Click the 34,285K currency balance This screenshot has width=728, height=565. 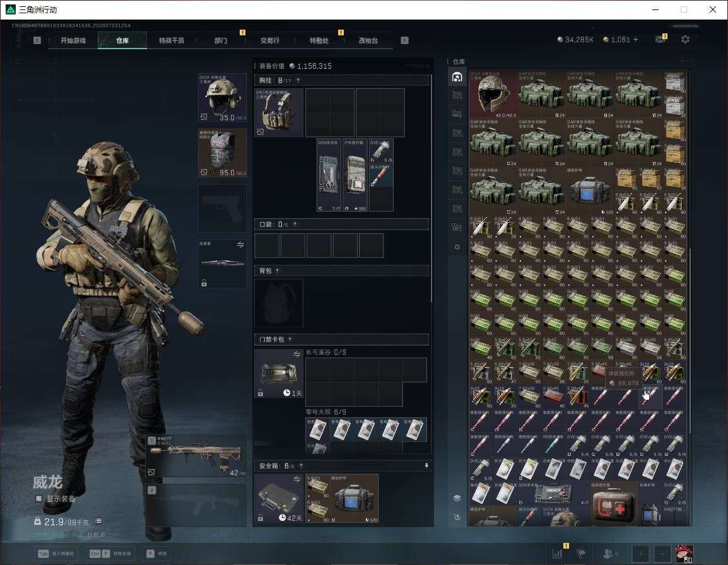pos(575,40)
